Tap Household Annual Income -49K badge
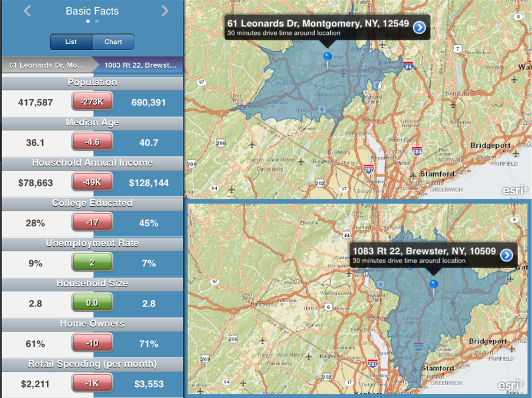Viewport: 532px width, 398px height. pos(92,183)
